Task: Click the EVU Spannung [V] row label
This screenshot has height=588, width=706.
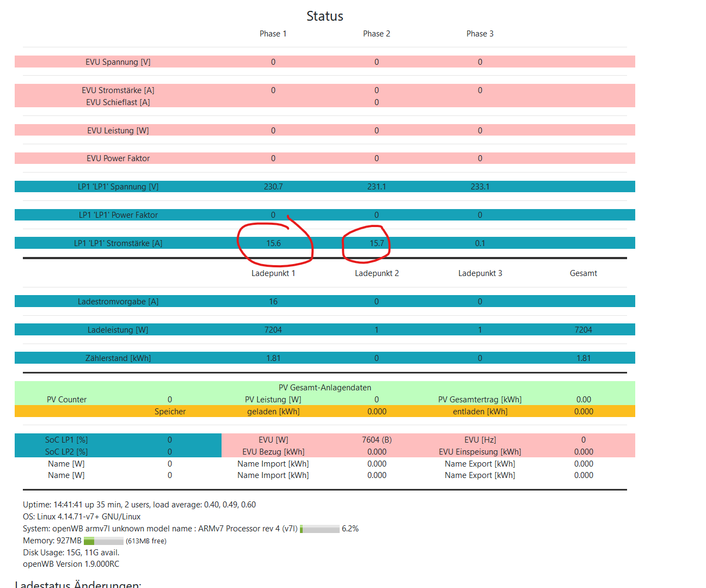Action: pyautogui.click(x=118, y=62)
